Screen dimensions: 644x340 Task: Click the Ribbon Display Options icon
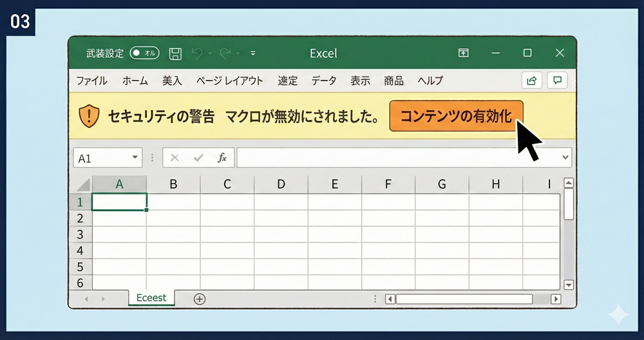[463, 53]
